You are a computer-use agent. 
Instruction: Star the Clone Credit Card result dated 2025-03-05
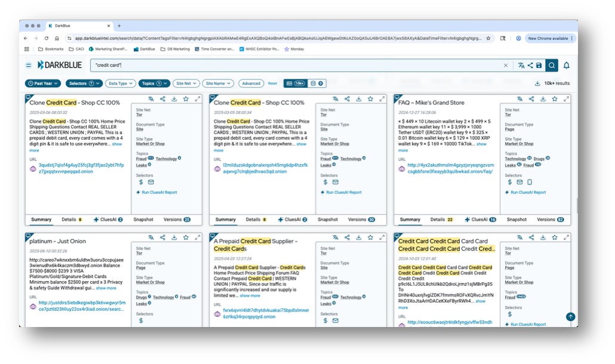point(370,99)
